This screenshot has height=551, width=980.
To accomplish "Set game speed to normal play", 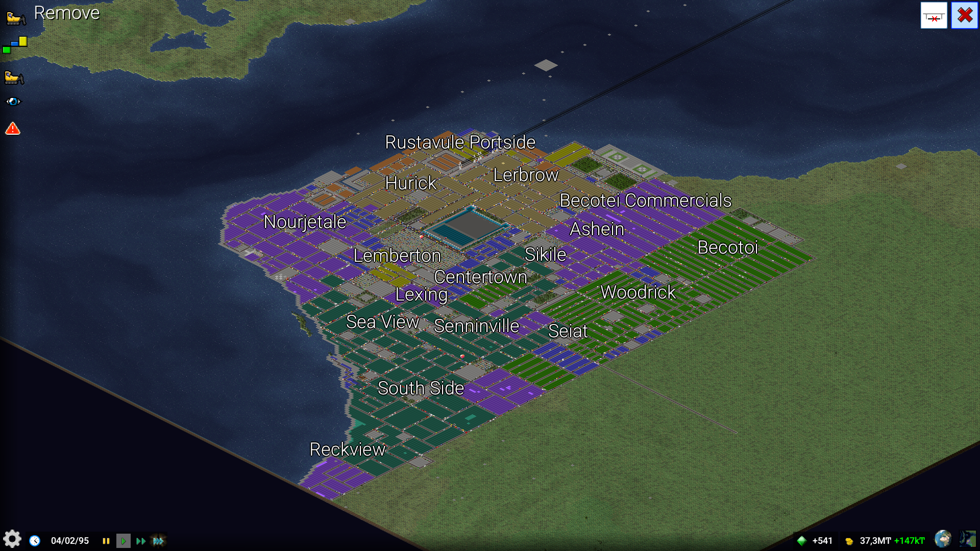I will click(x=124, y=541).
